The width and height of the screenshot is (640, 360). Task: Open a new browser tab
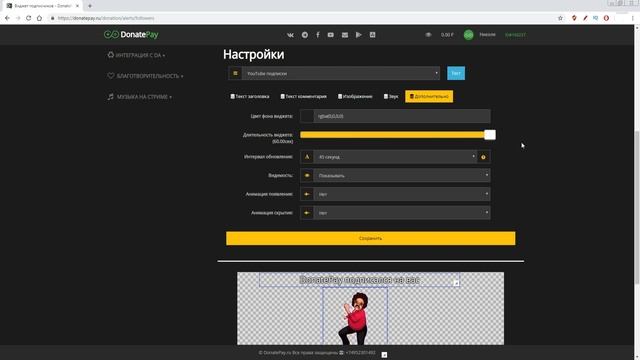(90, 6)
